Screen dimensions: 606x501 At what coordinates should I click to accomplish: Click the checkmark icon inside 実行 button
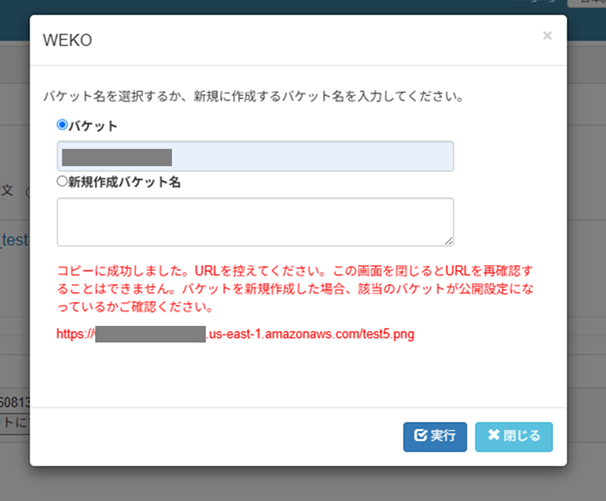pos(420,436)
